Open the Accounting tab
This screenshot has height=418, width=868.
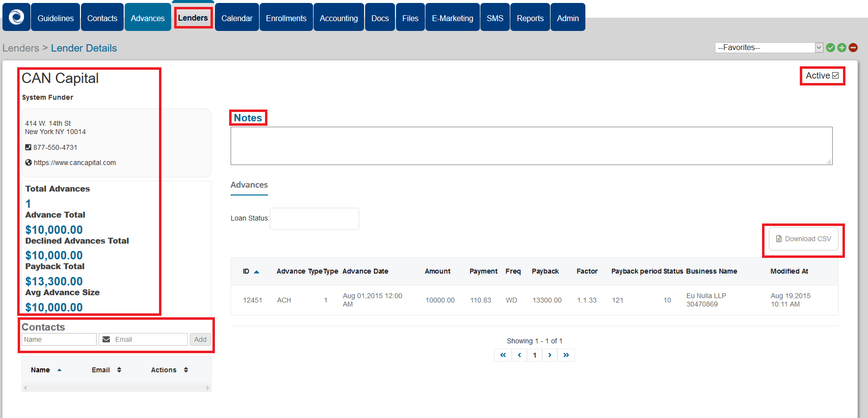339,18
